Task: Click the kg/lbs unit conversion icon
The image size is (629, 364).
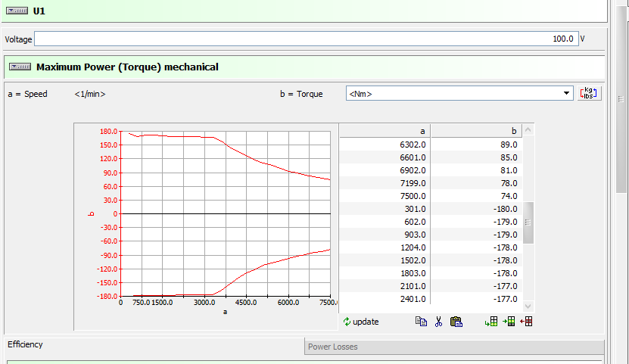Action: click(x=589, y=93)
